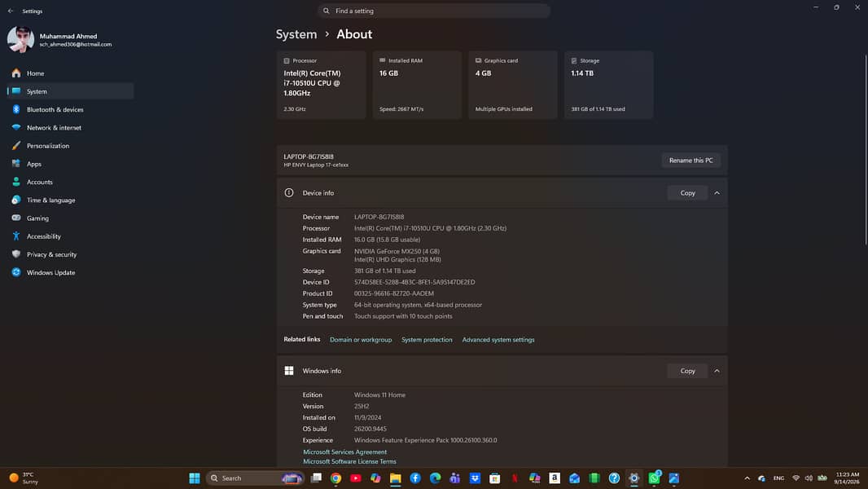Open the volume speaker tray icon
The image size is (868, 489).
click(809, 478)
